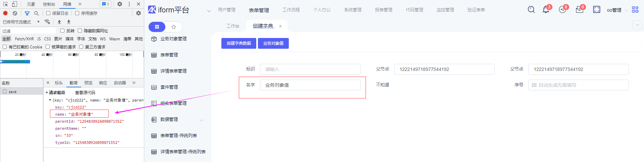644x162 pixels.
Task: Toggle fullscreen mode icon
Action: click(597, 10)
